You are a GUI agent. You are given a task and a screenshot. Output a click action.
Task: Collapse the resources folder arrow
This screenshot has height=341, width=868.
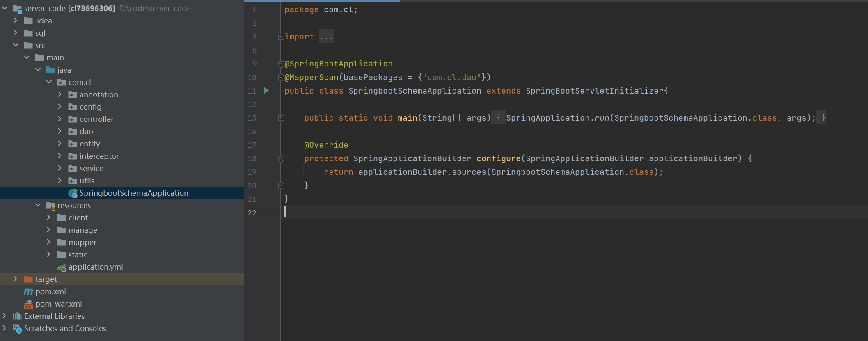[x=38, y=205]
